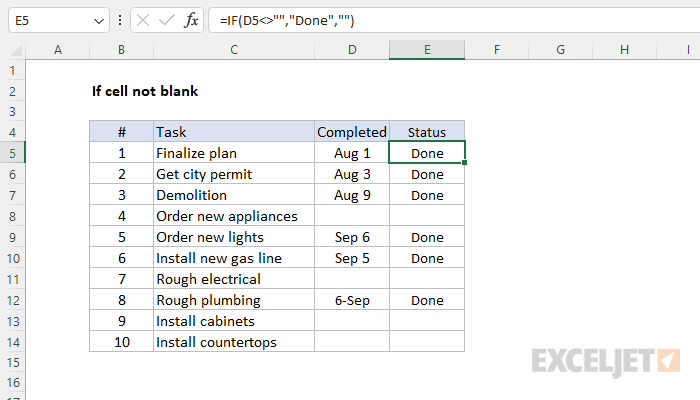Click the fill handle of cell E5
700x400 pixels.
pos(465,163)
